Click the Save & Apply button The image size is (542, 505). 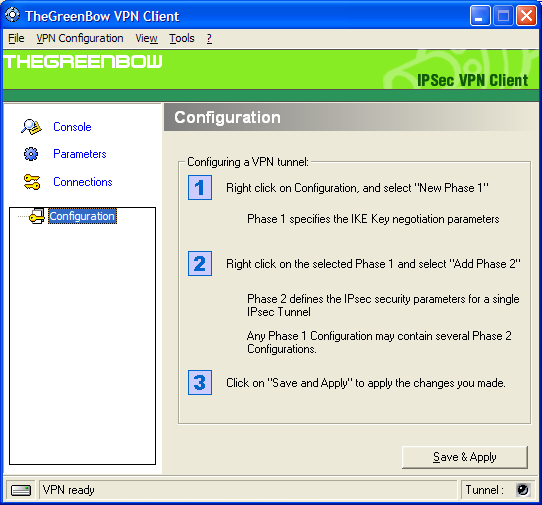click(x=465, y=457)
